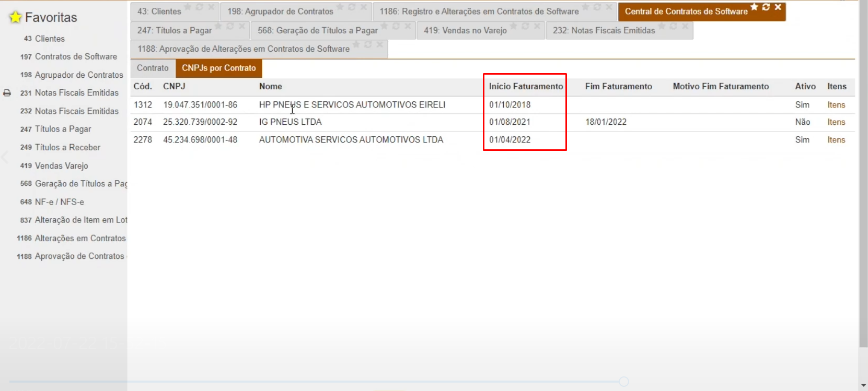Reload the 198: Agrupador de Contratos tab

352,7
